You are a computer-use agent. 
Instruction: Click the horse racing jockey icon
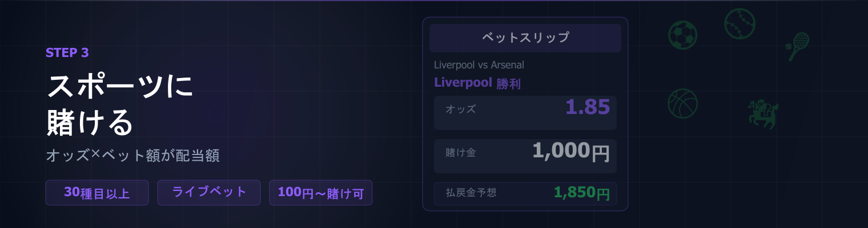coord(763,114)
